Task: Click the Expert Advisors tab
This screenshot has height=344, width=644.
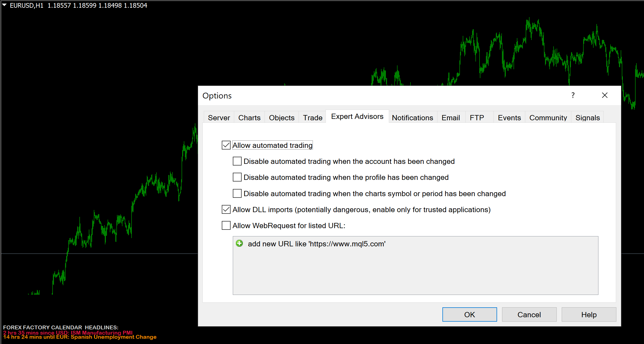Action: 357,118
